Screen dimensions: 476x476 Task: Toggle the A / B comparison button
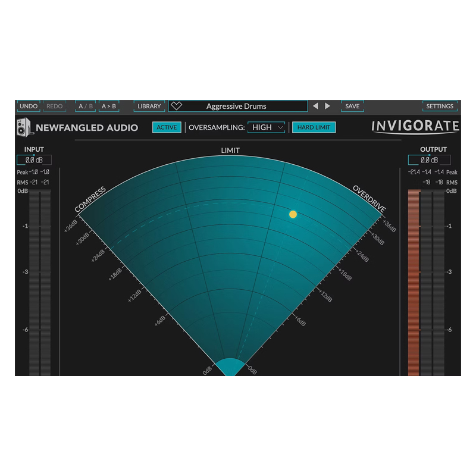coord(85,107)
